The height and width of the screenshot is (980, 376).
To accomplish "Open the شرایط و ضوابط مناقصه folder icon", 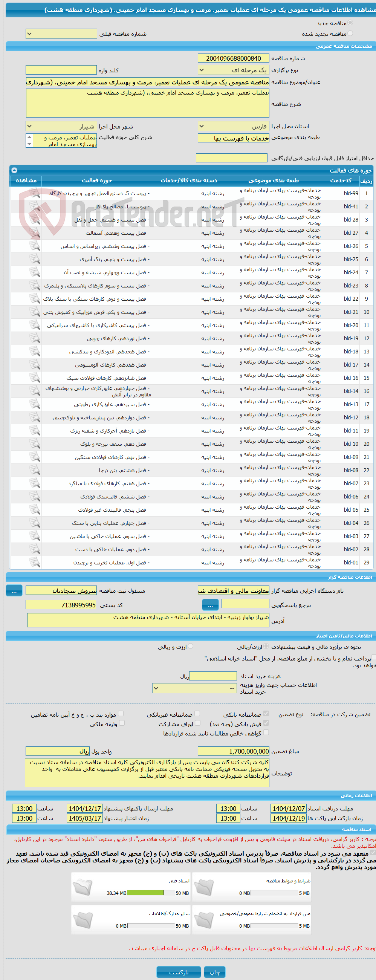I will click(x=203, y=887).
